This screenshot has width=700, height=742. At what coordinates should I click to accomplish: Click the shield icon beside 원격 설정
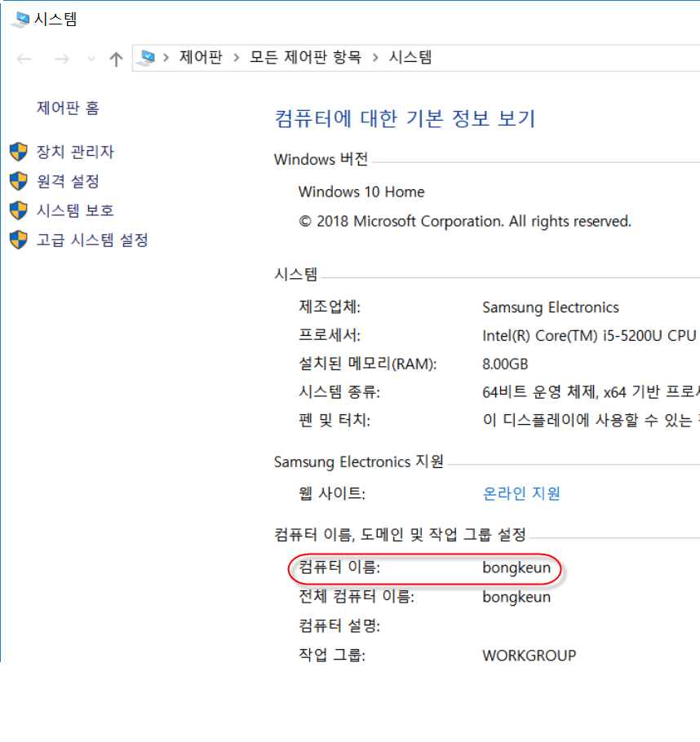(19, 181)
